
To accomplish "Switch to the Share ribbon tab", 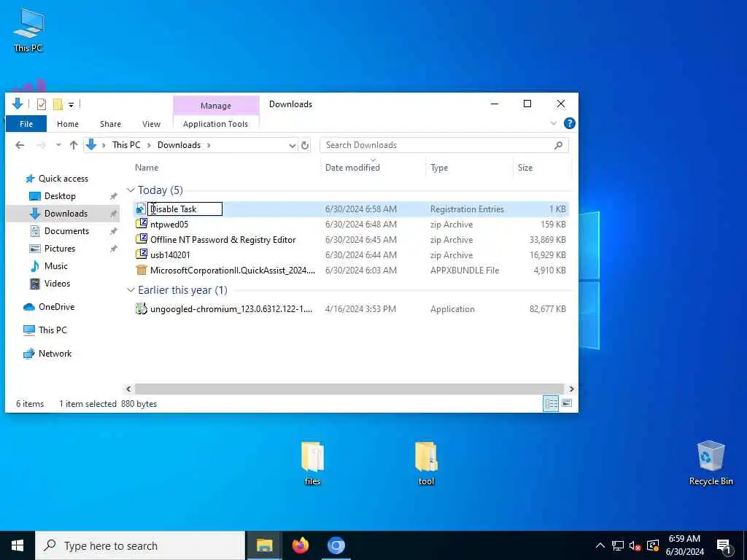I will point(111,124).
